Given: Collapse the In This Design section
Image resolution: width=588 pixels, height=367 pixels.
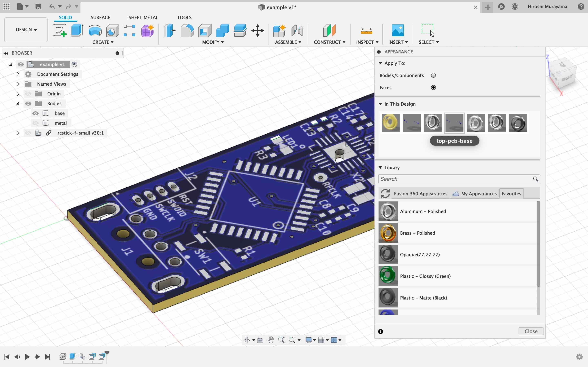Looking at the screenshot, I should click(x=381, y=104).
